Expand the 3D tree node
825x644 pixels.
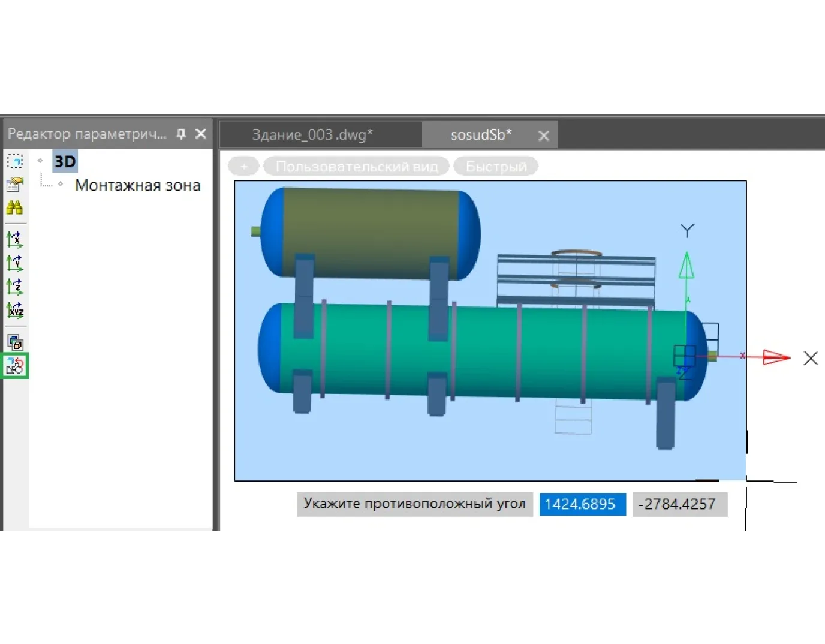(x=40, y=161)
